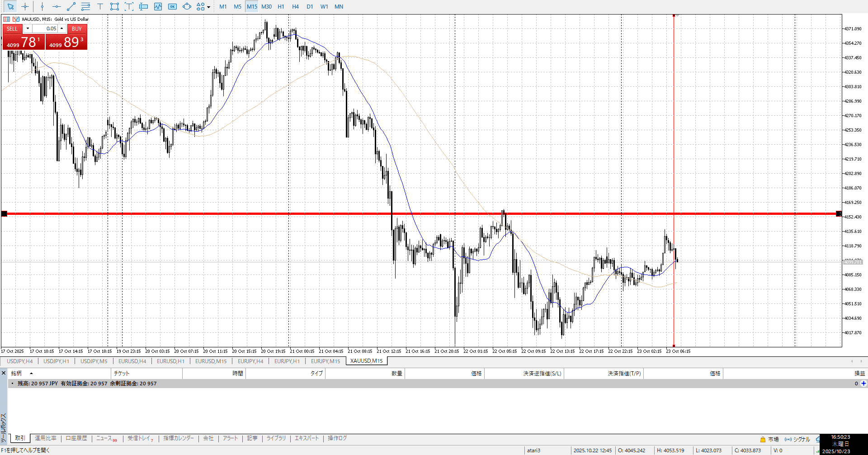Open the shapes objects dropdown arrow

(208, 7)
